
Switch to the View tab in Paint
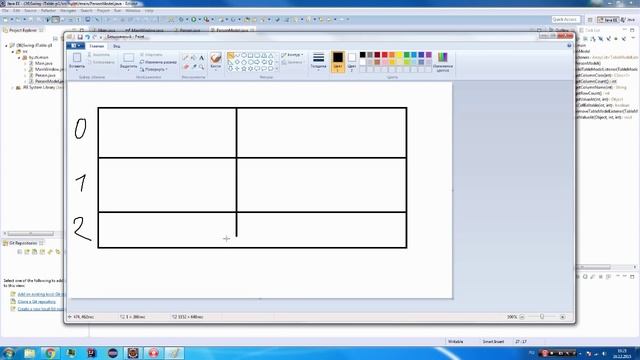(117, 46)
